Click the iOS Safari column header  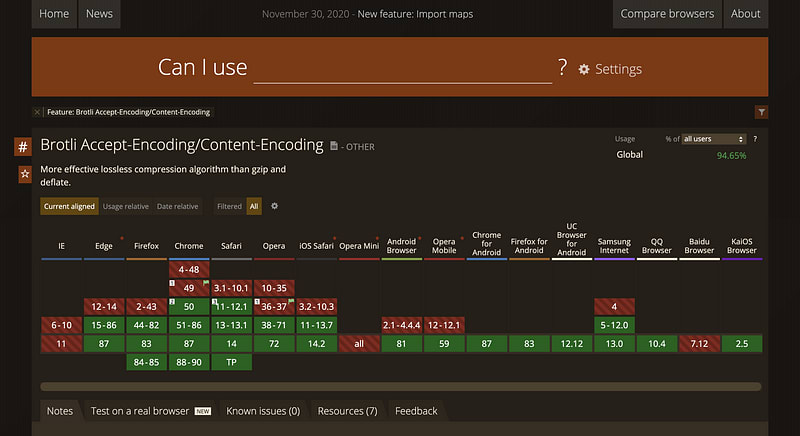click(316, 246)
